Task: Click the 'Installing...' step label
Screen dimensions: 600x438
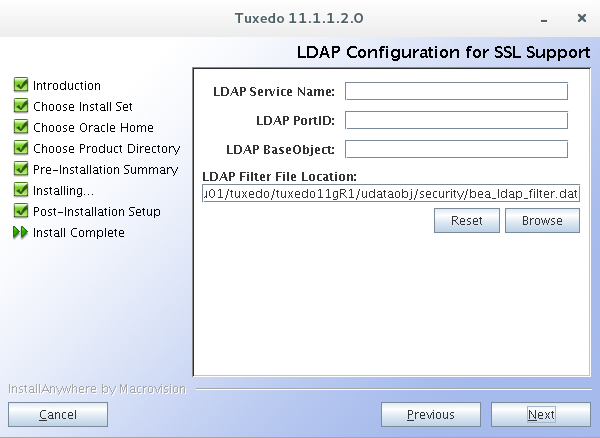Action: pyautogui.click(x=64, y=191)
